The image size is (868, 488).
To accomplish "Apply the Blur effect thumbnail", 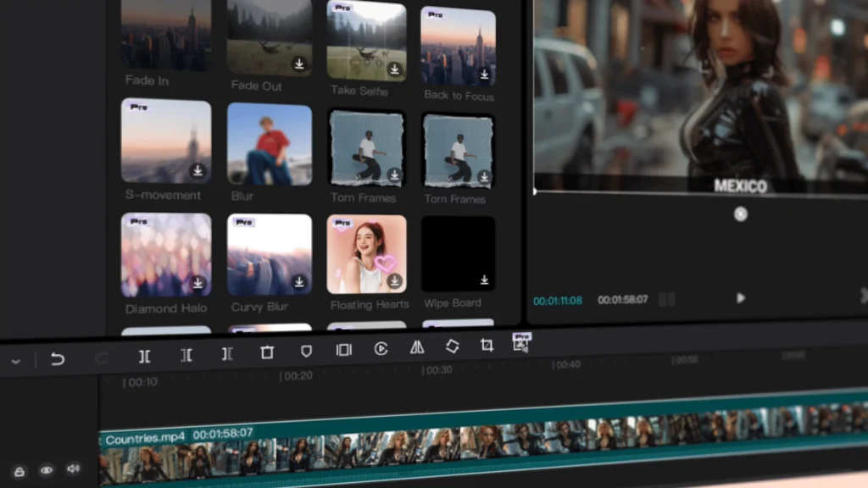I will (270, 144).
